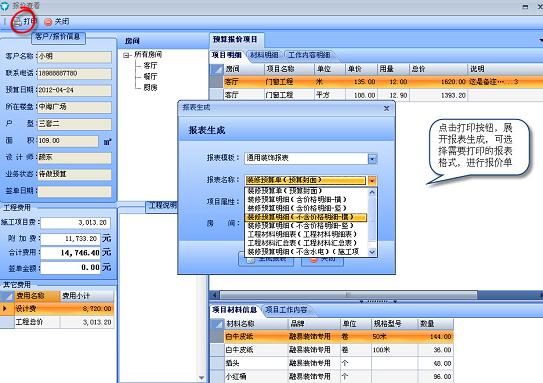The width and height of the screenshot is (543, 383).
Task: Minimize the 报价查看 window
Action: (x=525, y=6)
